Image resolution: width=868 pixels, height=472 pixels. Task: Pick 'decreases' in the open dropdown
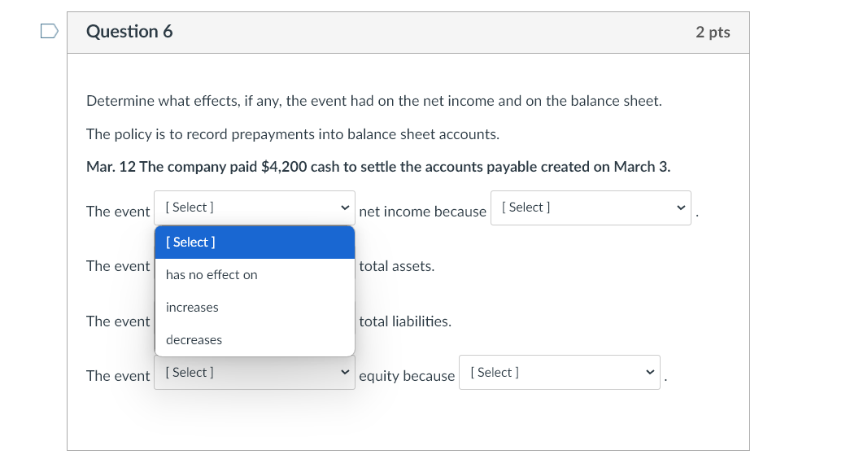[x=194, y=340]
